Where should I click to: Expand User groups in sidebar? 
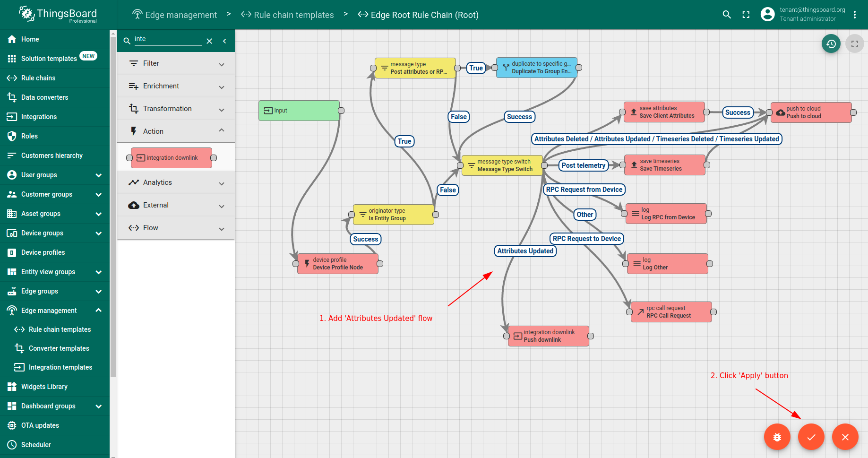(x=99, y=175)
